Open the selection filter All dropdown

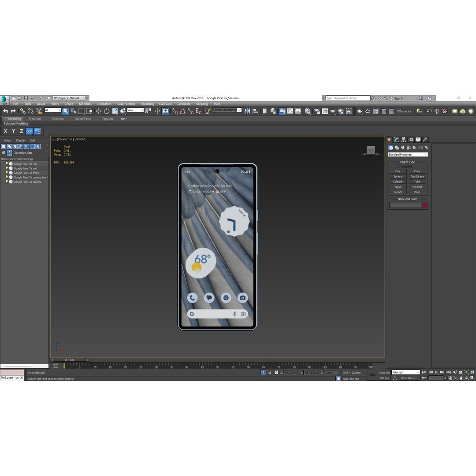(x=53, y=110)
